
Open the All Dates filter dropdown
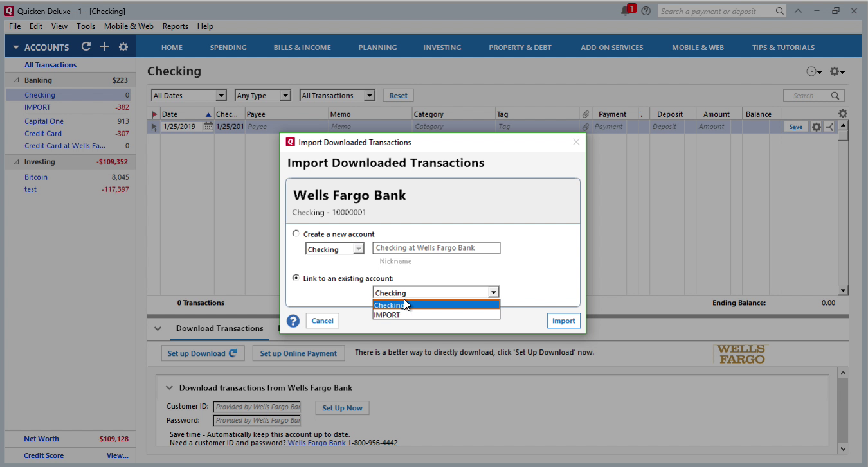[x=189, y=96]
